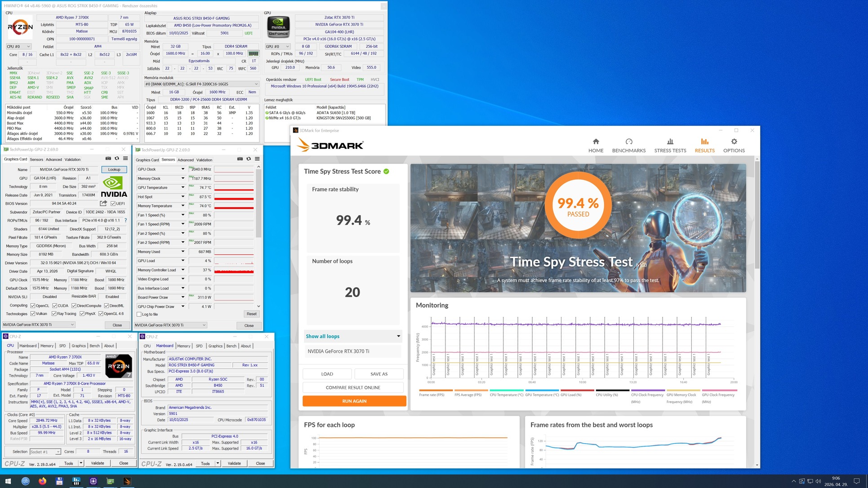Open the 3DMark Home icon
Viewport: 868px width, 488px height.
click(596, 142)
